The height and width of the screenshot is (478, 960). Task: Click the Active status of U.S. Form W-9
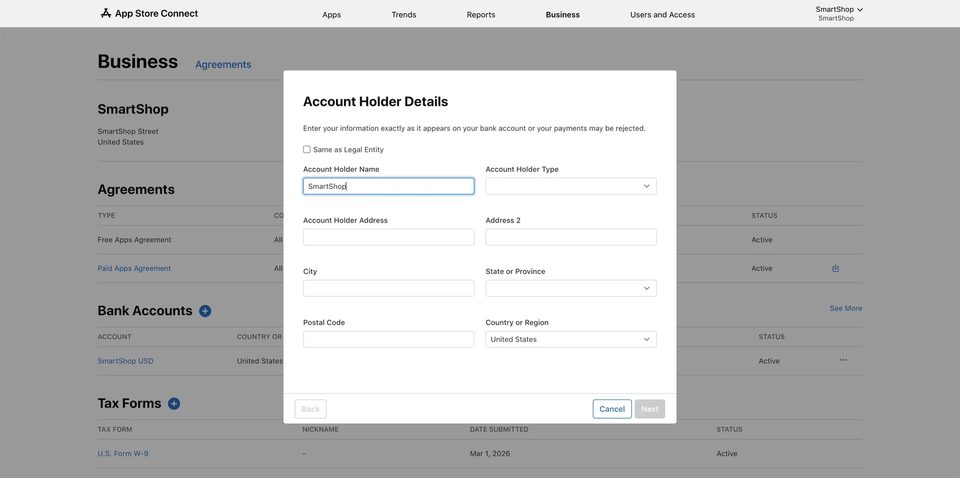click(x=727, y=454)
